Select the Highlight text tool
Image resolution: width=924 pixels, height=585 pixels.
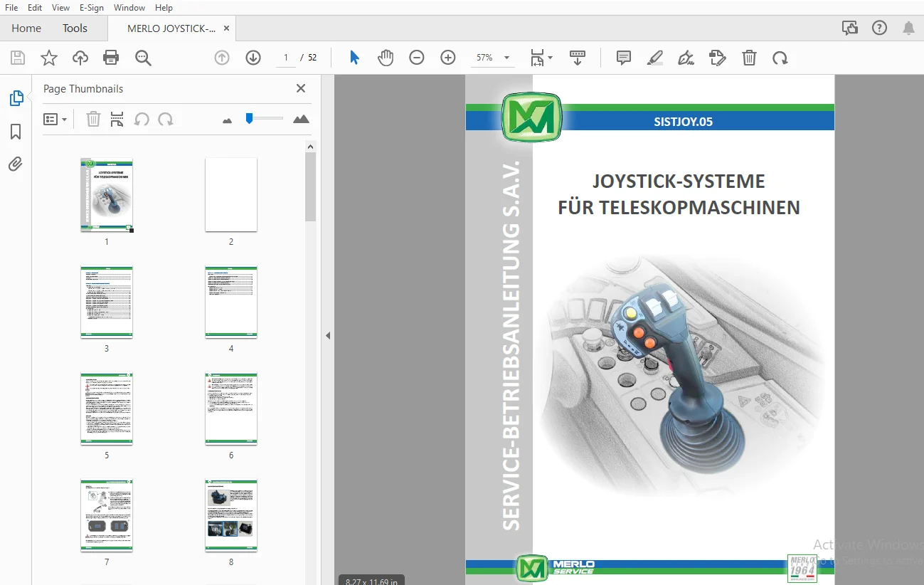tap(655, 58)
